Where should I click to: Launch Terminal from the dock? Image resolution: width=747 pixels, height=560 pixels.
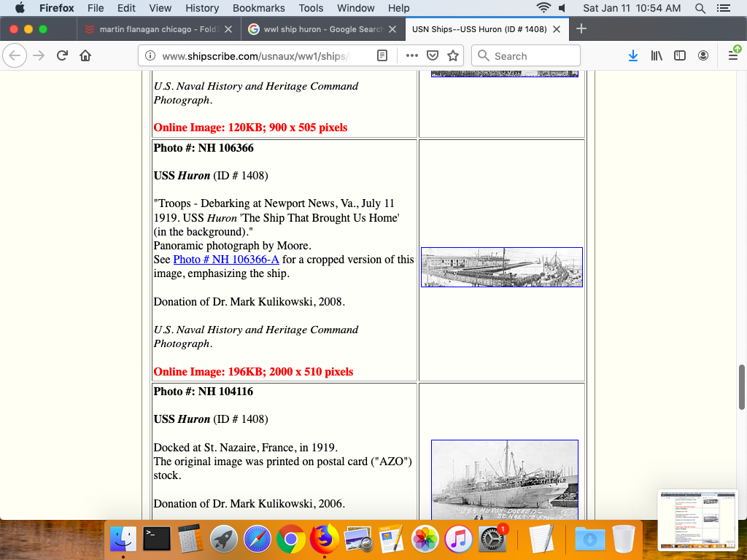pos(157,539)
